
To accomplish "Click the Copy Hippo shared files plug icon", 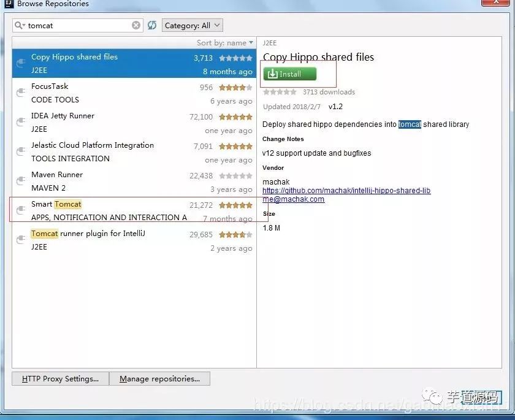I will tap(21, 63).
